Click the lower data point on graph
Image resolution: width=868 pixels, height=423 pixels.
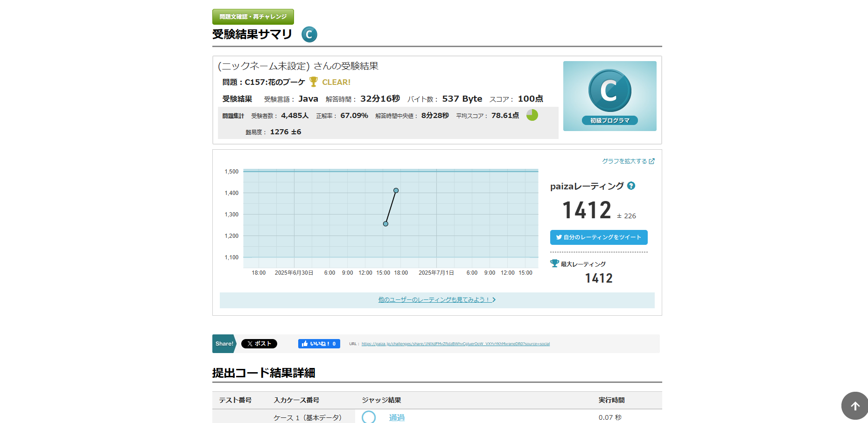[385, 224]
